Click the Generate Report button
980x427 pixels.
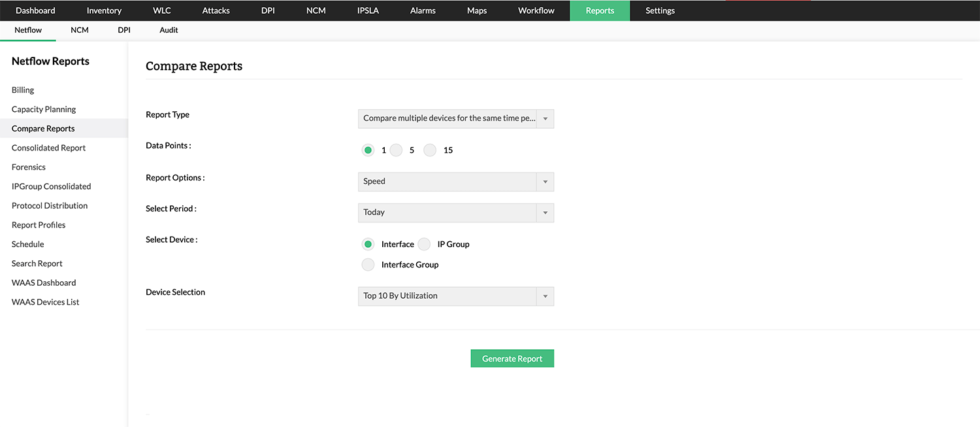[512, 358]
